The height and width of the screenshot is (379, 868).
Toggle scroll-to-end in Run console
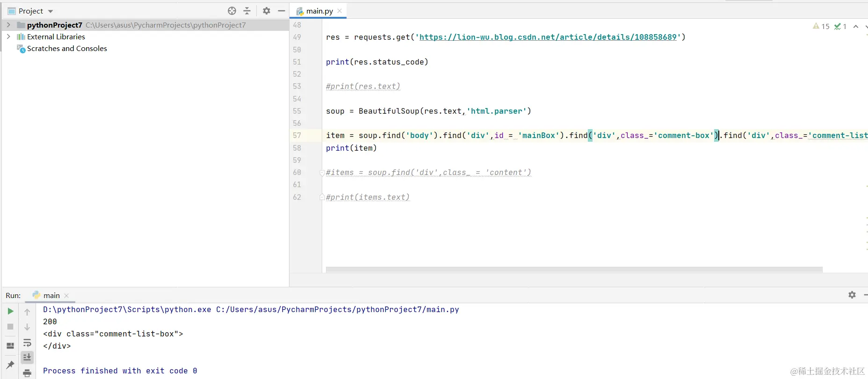27,357
